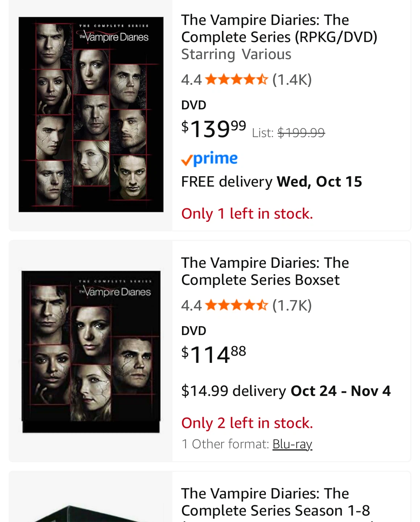The height and width of the screenshot is (522, 420).
Task: Tap the $114.88 price
Action: [214, 354]
